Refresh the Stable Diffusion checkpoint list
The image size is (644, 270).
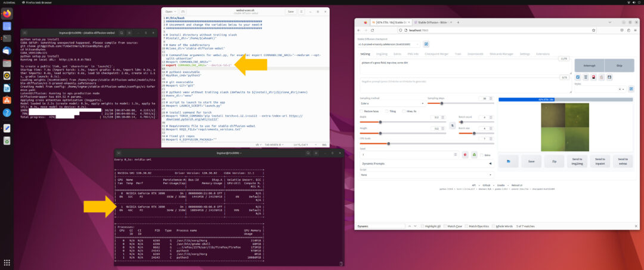[x=426, y=44]
